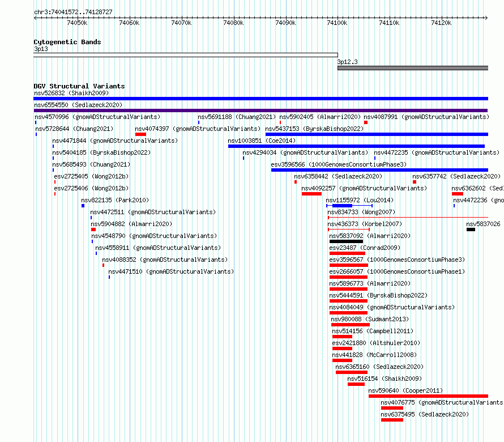The width and height of the screenshot is (504, 442).
Task: Select the blue bar of nsv5437153
Action: tap(377, 134)
